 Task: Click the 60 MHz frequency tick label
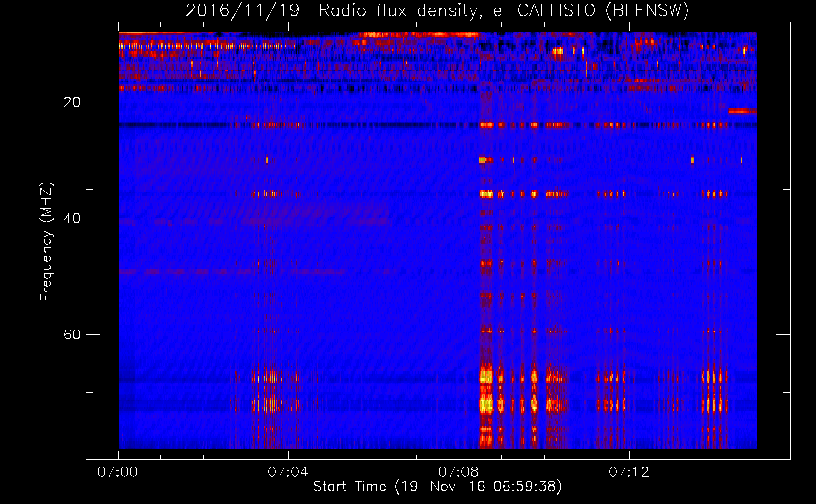(x=72, y=334)
